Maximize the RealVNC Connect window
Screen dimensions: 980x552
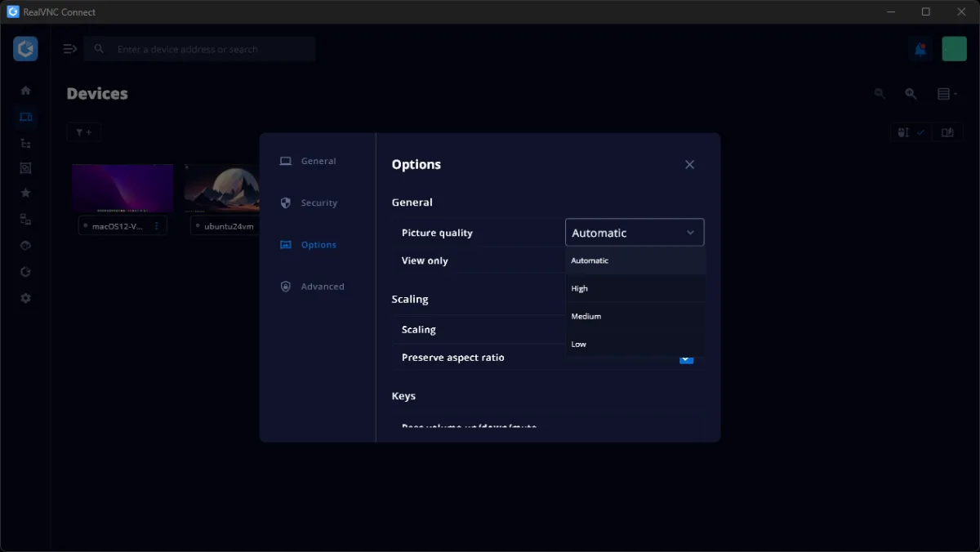(925, 11)
